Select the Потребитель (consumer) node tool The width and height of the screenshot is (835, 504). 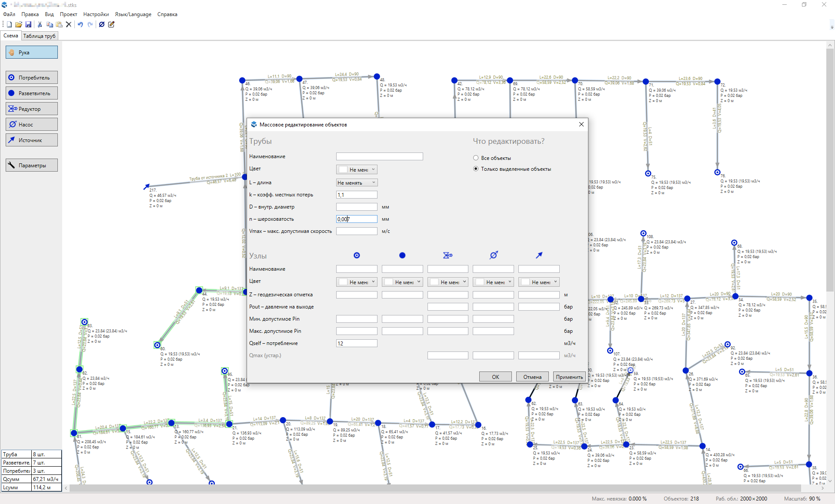click(32, 78)
